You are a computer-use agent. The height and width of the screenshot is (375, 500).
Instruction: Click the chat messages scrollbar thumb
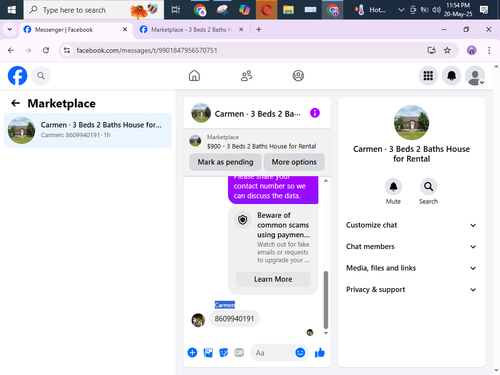point(326,300)
